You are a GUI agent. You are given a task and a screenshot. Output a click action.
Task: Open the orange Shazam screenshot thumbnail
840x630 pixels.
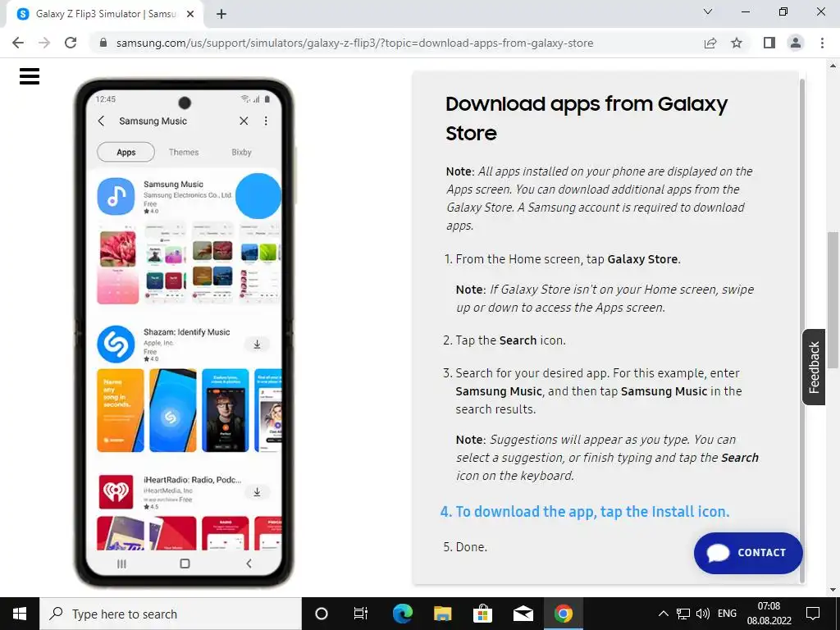coord(121,410)
